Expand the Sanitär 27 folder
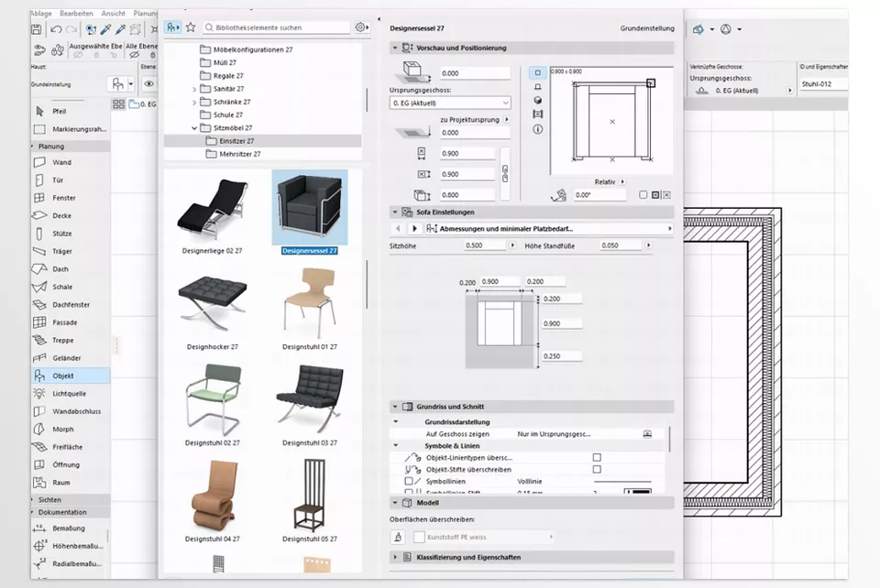This screenshot has height=588, width=880. pos(194,89)
